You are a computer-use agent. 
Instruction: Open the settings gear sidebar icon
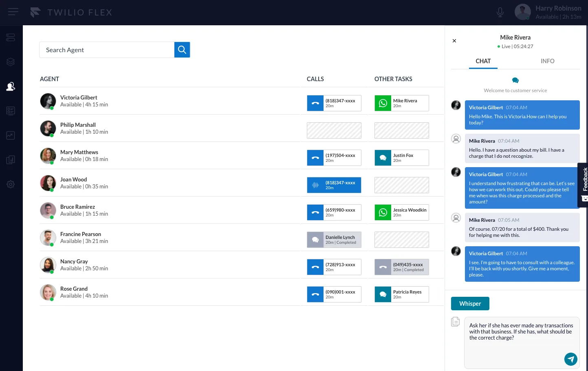pos(11,184)
